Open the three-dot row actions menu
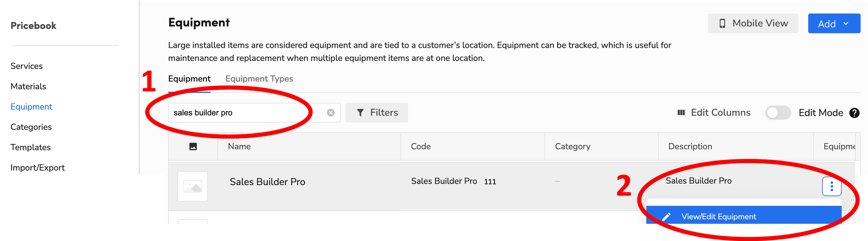 (832, 186)
